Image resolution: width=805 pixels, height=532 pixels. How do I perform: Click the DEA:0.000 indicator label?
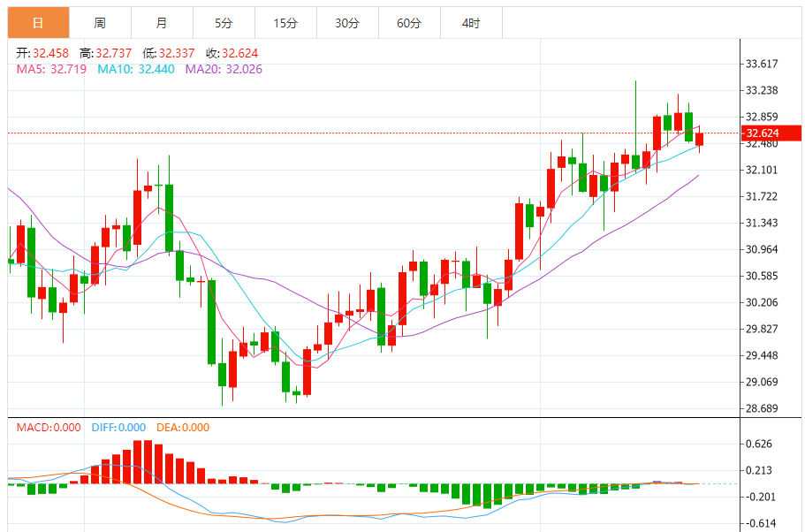pos(183,427)
